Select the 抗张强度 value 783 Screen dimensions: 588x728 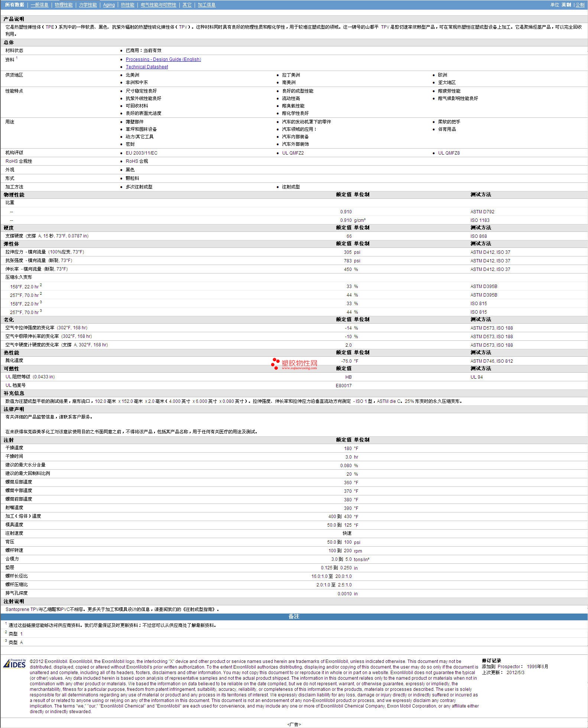[348, 261]
